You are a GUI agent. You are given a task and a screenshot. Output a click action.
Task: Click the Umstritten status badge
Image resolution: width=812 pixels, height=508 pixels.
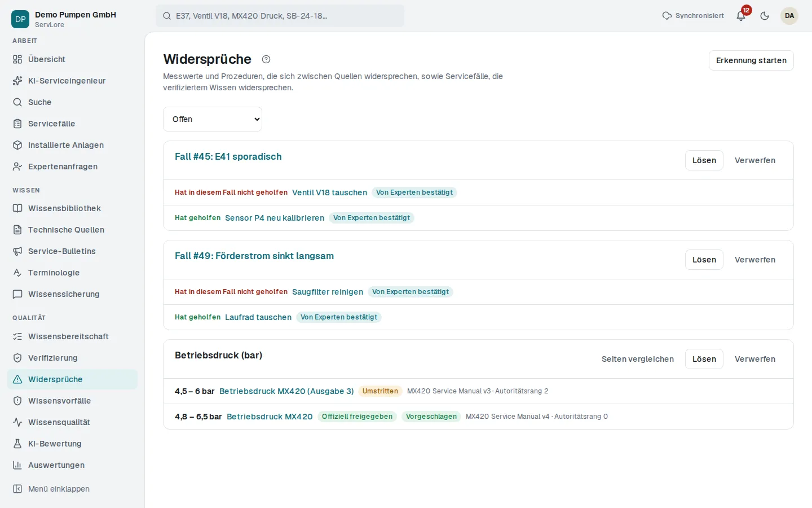tap(380, 391)
